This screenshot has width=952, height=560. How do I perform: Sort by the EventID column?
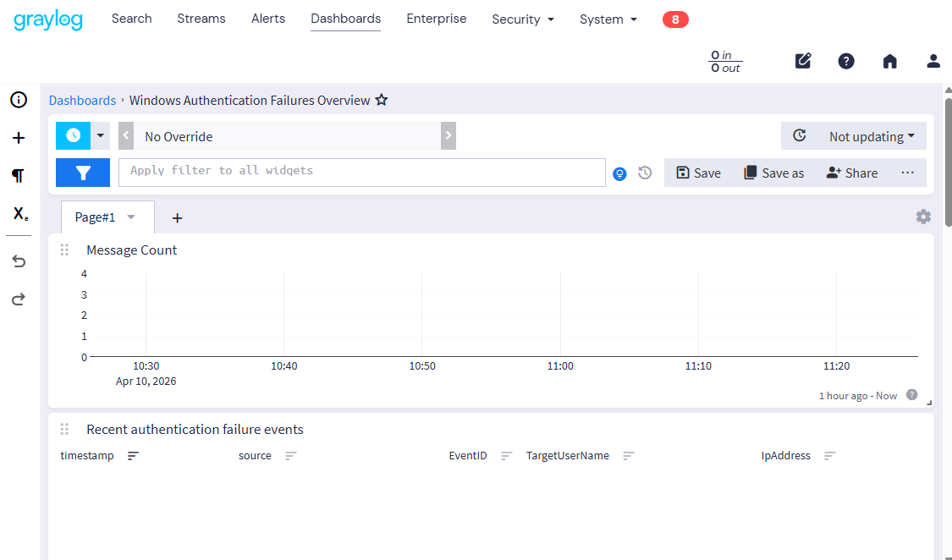506,456
